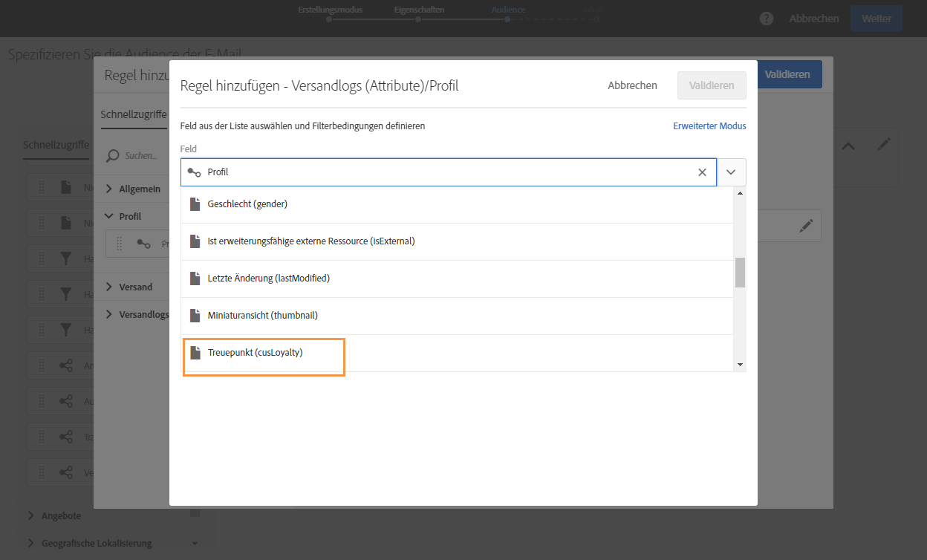
Task: Click the isExternal resource file icon
Action: point(195,241)
